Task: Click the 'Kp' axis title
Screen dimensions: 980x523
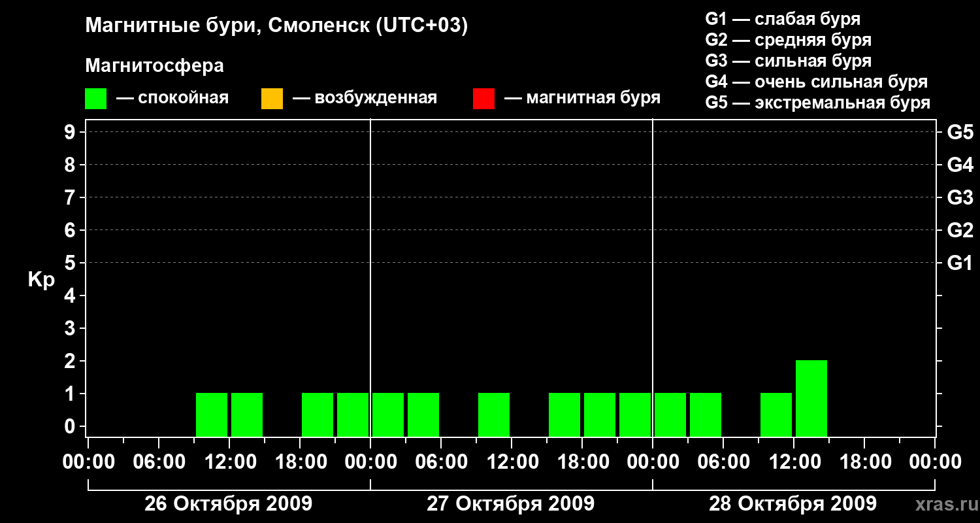Action: pyautogui.click(x=41, y=280)
